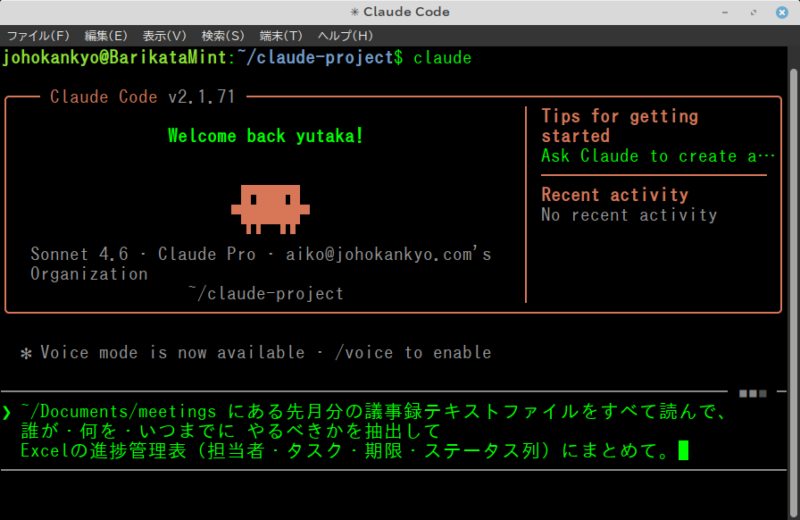Click the 'Tips for getting started' heading
800x520 pixels.
point(619,126)
